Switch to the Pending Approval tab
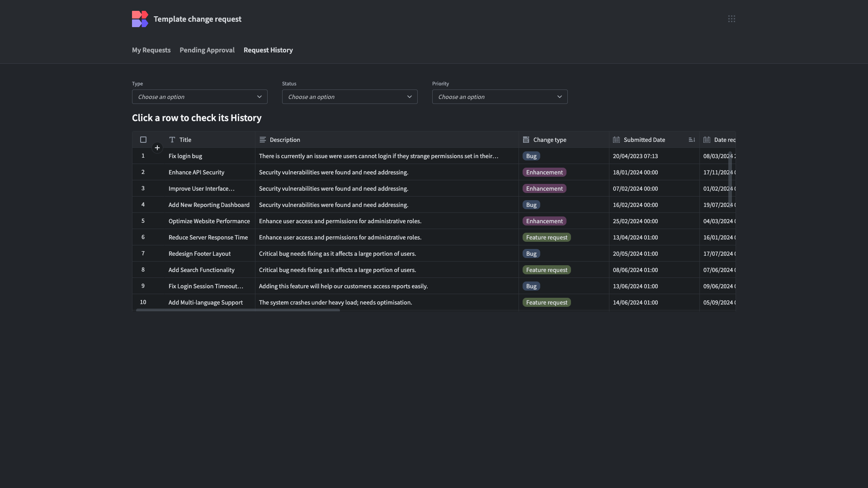 [207, 50]
